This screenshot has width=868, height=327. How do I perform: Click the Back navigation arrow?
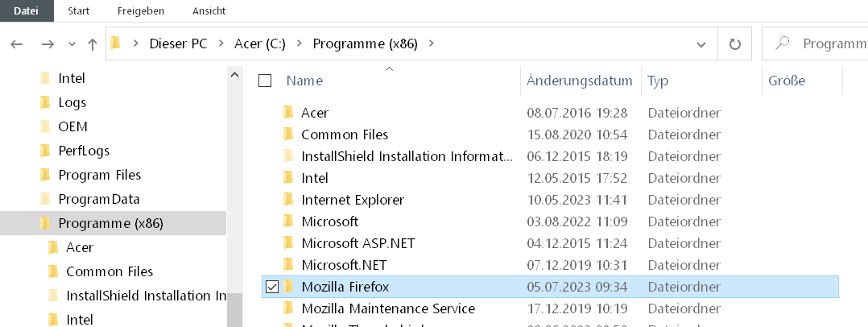point(17,44)
